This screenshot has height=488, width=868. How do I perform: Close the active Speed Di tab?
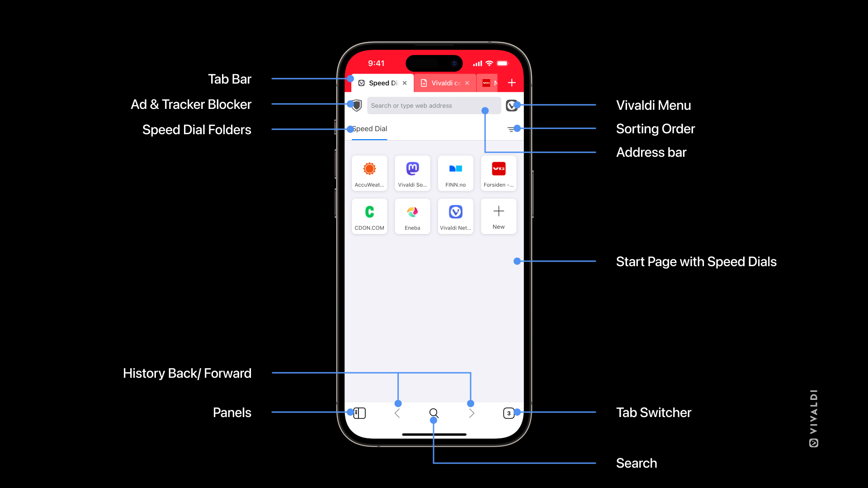click(405, 83)
